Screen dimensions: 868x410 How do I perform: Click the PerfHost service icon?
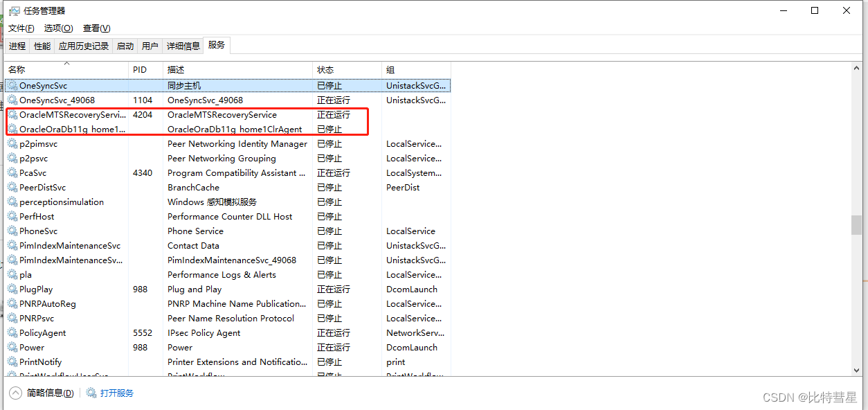(x=12, y=217)
